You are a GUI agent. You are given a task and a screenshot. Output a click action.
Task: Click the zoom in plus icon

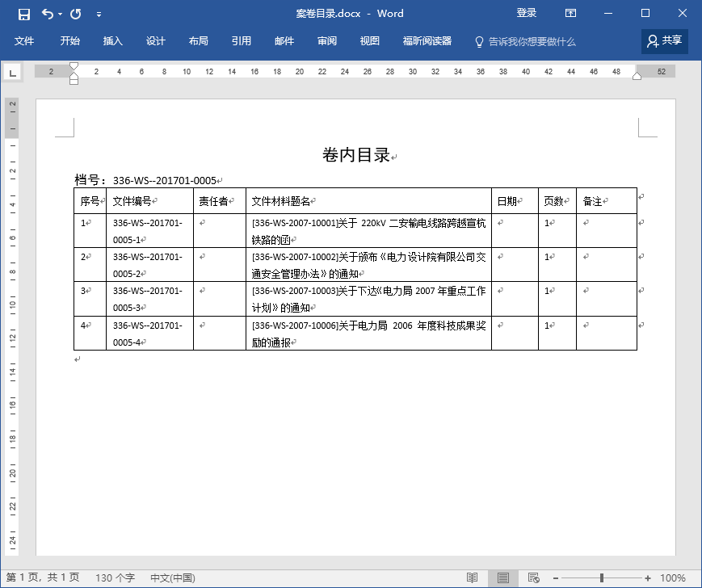[648, 578]
